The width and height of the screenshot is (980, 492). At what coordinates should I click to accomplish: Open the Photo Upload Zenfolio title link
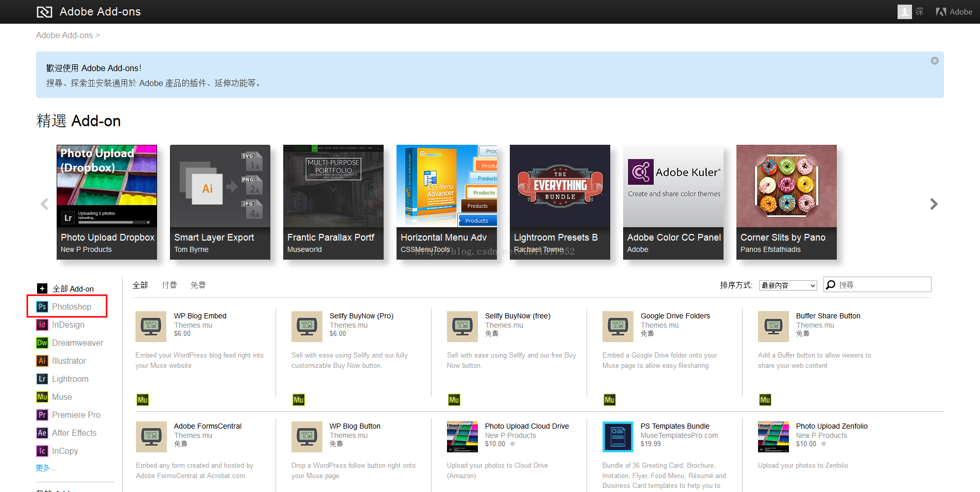[x=832, y=426]
